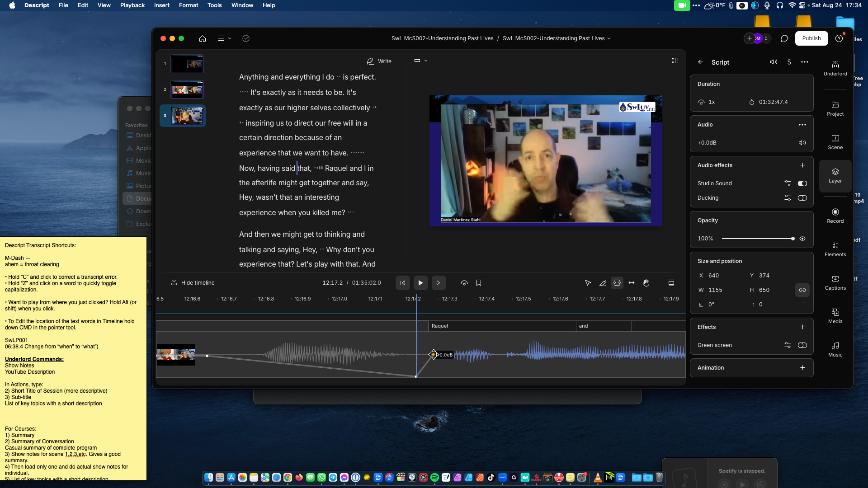Open the timeline settings icon on right
The width and height of the screenshot is (868, 488).
[x=671, y=283]
